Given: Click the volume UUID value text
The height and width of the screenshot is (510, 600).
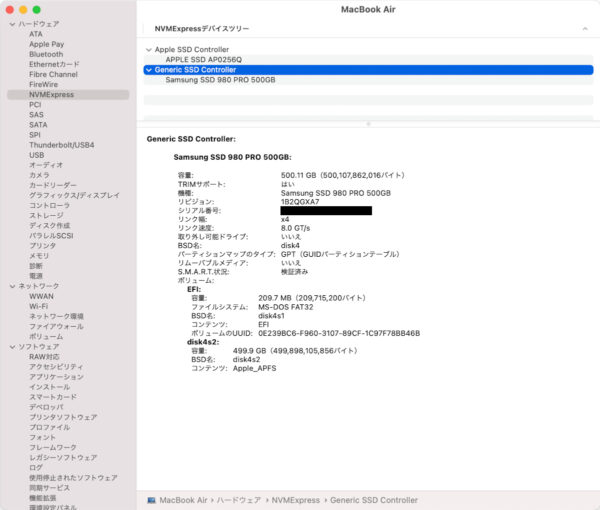Looking at the screenshot, I should [339, 333].
